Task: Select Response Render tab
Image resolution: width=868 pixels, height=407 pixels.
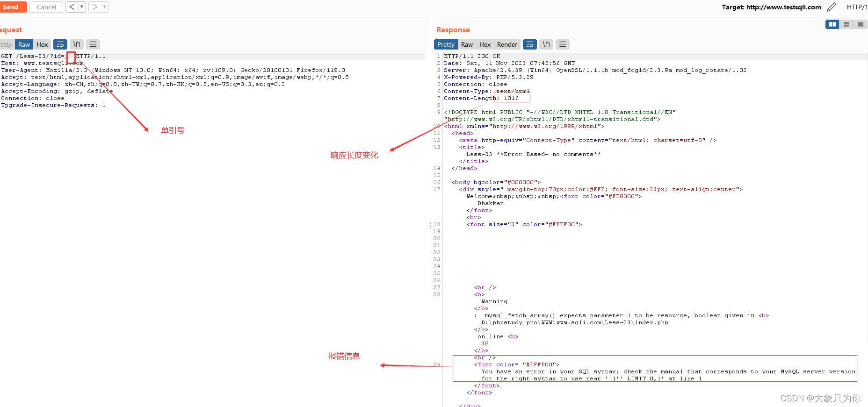Action: 507,44
